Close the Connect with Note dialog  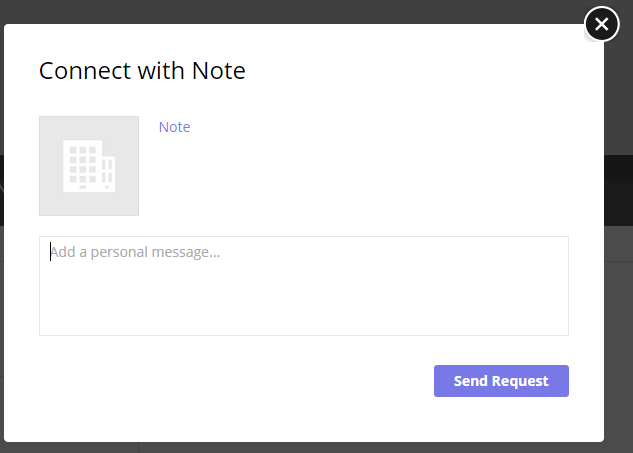point(602,24)
